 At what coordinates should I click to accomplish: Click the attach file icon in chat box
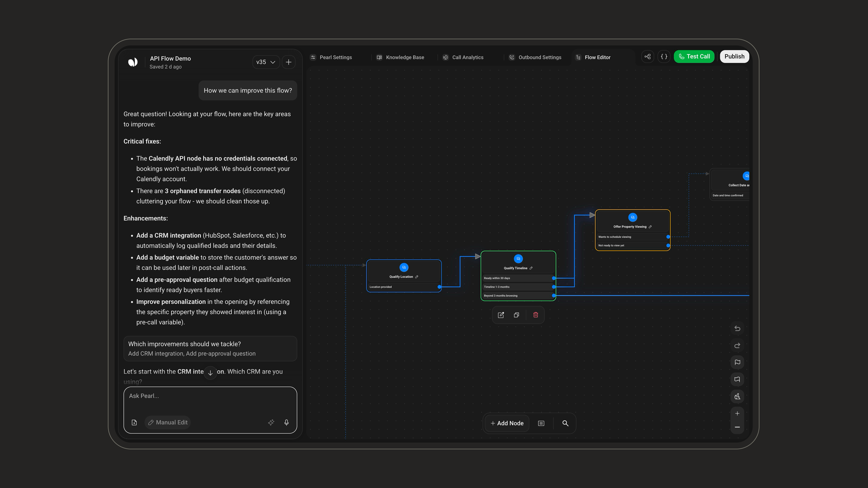[134, 422]
